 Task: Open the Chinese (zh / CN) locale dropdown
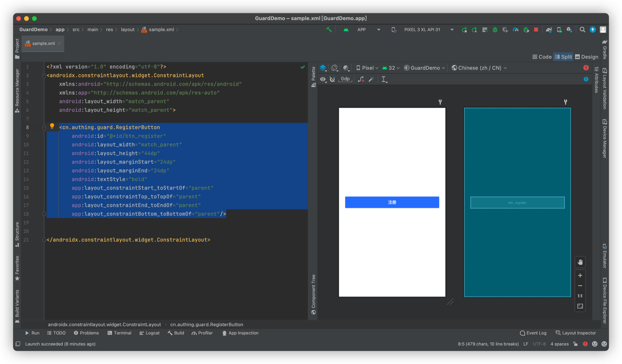(479, 68)
